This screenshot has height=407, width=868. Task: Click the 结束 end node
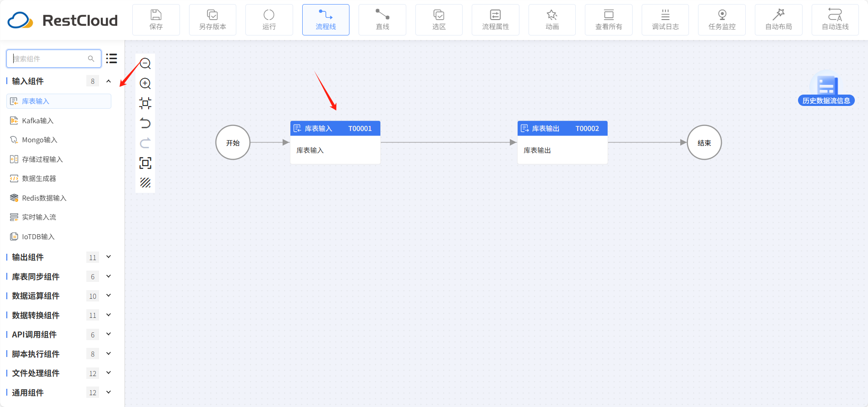[704, 143]
